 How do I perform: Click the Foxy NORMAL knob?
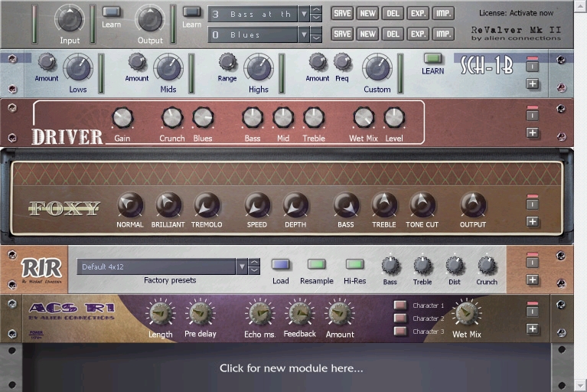click(x=130, y=204)
